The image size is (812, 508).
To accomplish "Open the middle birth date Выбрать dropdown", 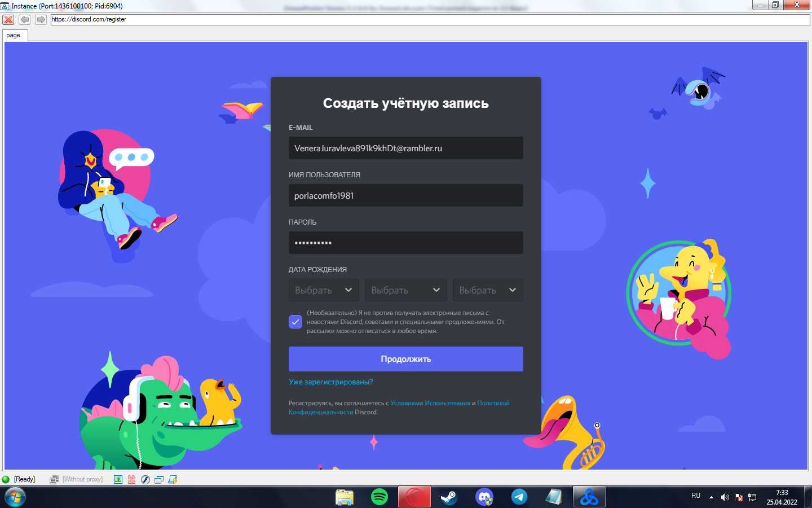I will (406, 290).
